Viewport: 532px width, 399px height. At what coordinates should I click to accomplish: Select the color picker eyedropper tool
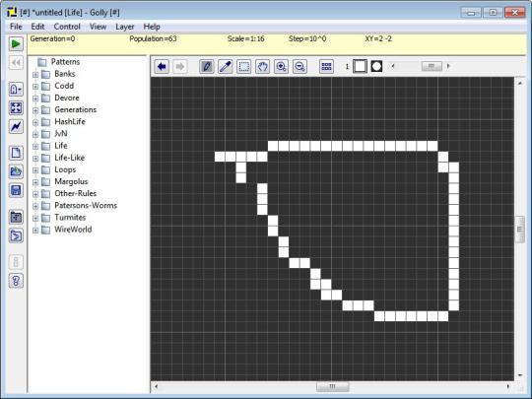(x=226, y=66)
